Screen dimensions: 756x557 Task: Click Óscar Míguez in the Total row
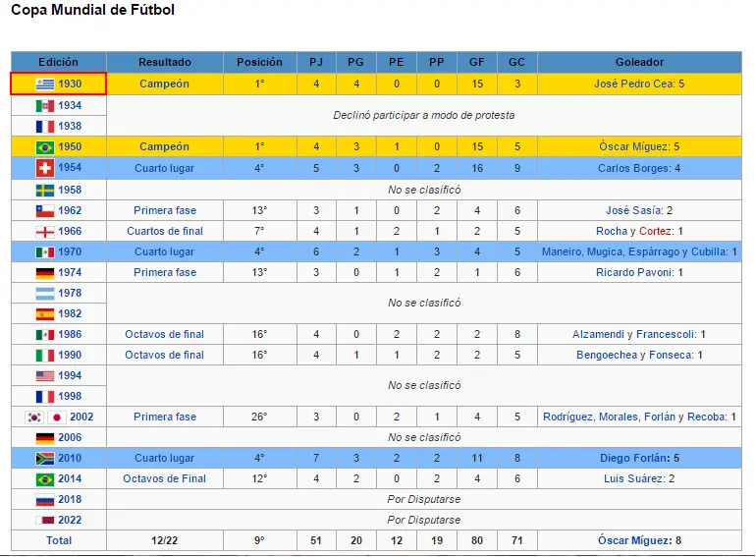click(x=634, y=540)
